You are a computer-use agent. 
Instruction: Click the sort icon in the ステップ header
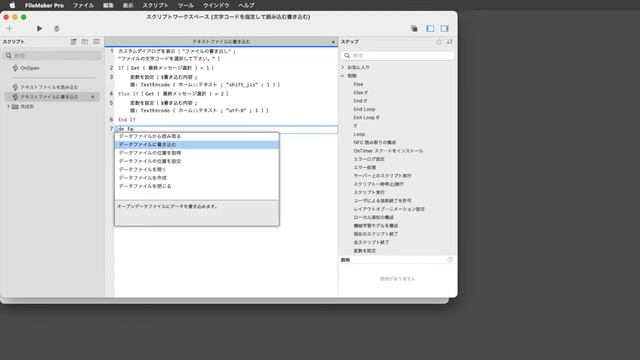(x=449, y=42)
